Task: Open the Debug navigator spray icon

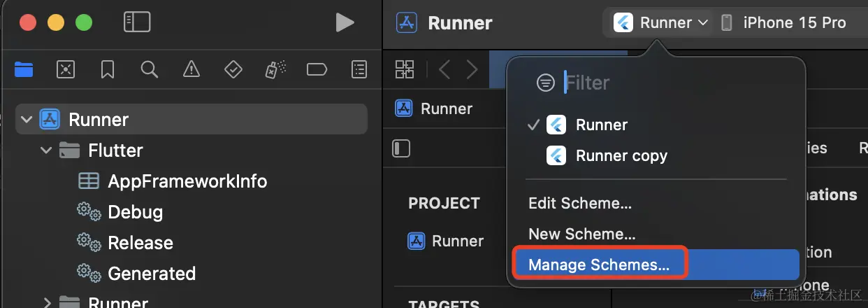Action: [274, 69]
